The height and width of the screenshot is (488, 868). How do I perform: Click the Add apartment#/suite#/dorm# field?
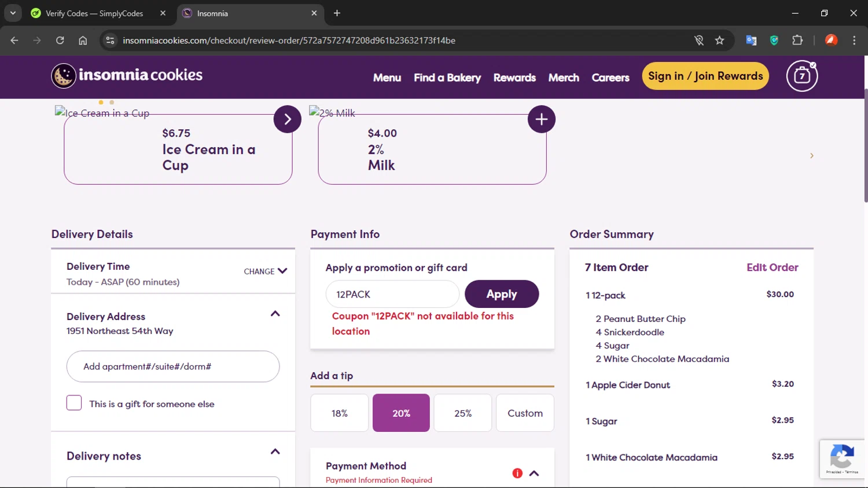click(173, 366)
